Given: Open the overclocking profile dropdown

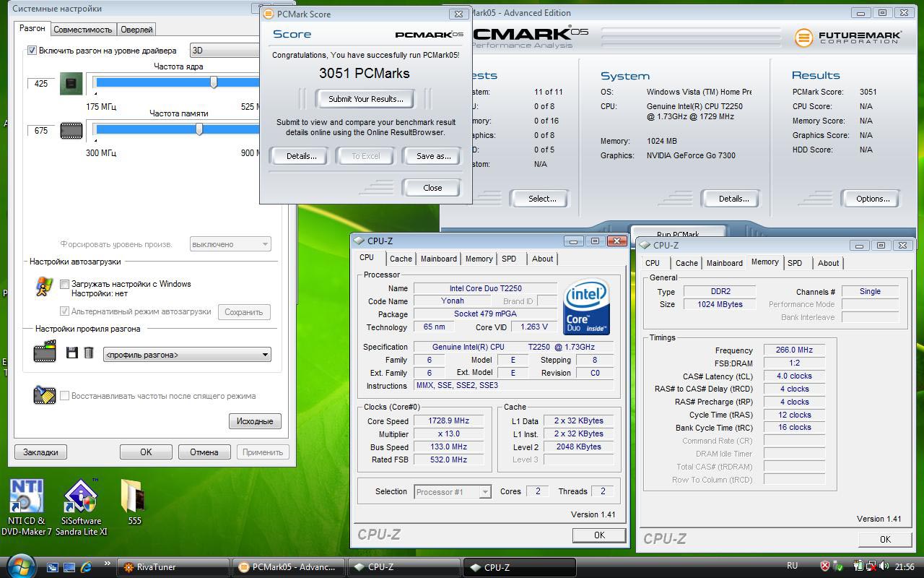Looking at the screenshot, I should click(187, 355).
